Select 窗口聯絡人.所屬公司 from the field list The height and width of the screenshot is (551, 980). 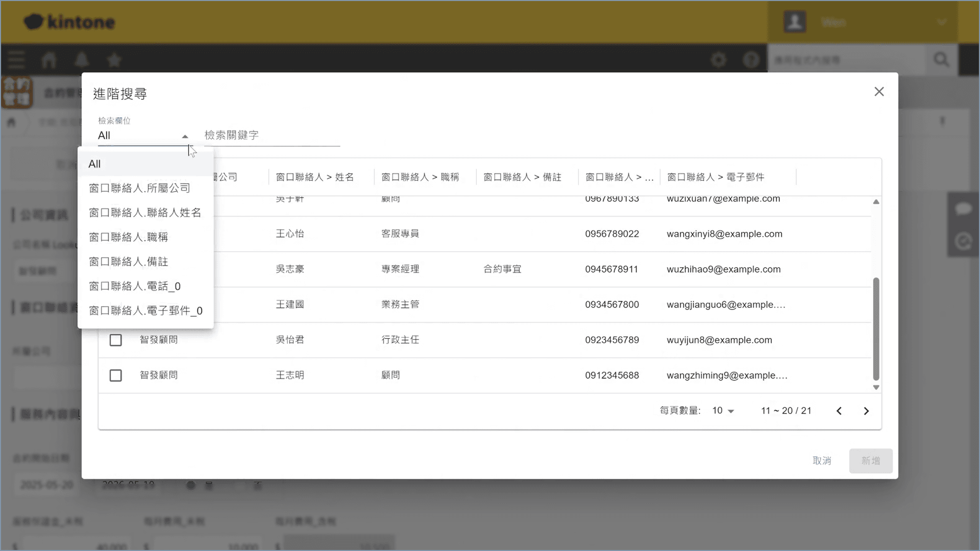pos(139,188)
